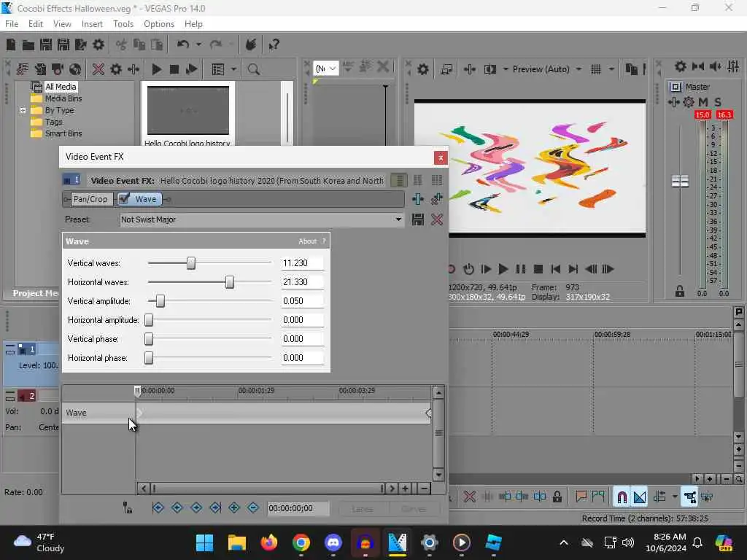Click About link in the Wave panel
747x560 pixels.
tap(307, 241)
